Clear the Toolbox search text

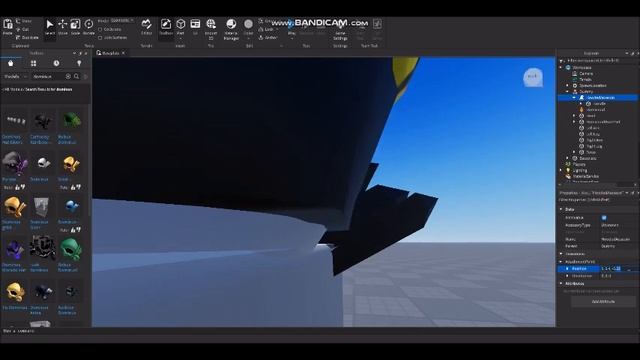coord(68,76)
